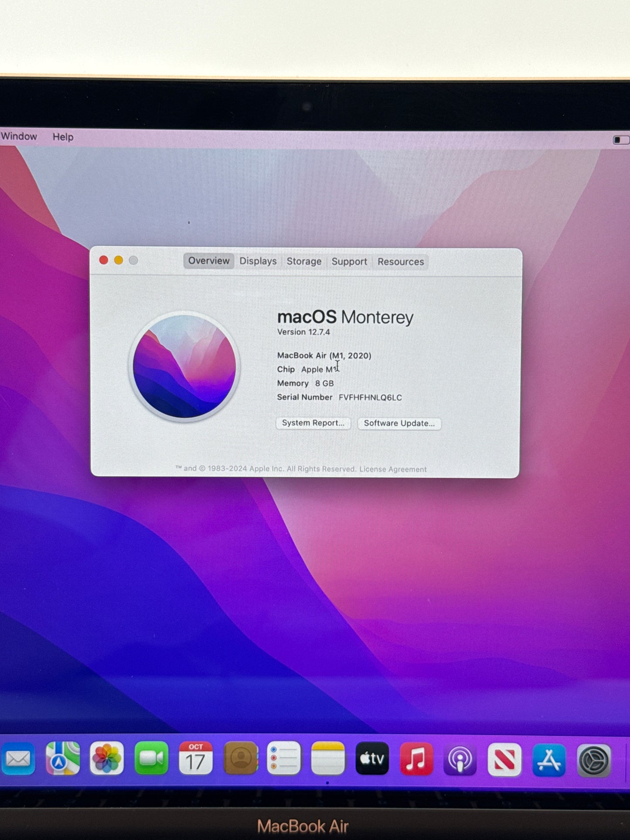Click the Software Update button
Screen dimensions: 630x840
[399, 423]
